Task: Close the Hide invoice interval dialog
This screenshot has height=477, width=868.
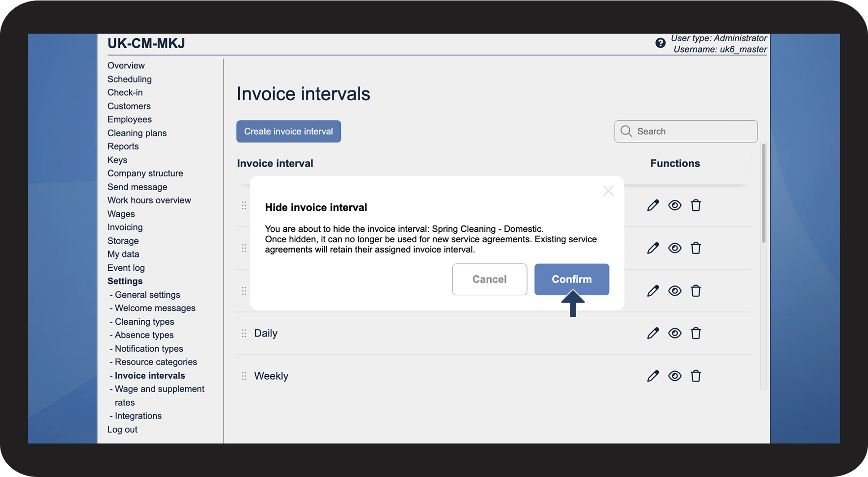Action: coord(608,191)
